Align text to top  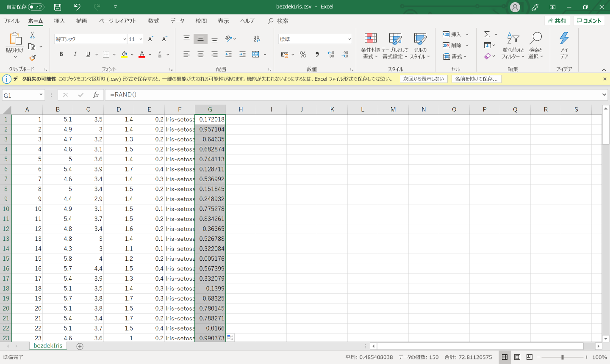pos(186,39)
